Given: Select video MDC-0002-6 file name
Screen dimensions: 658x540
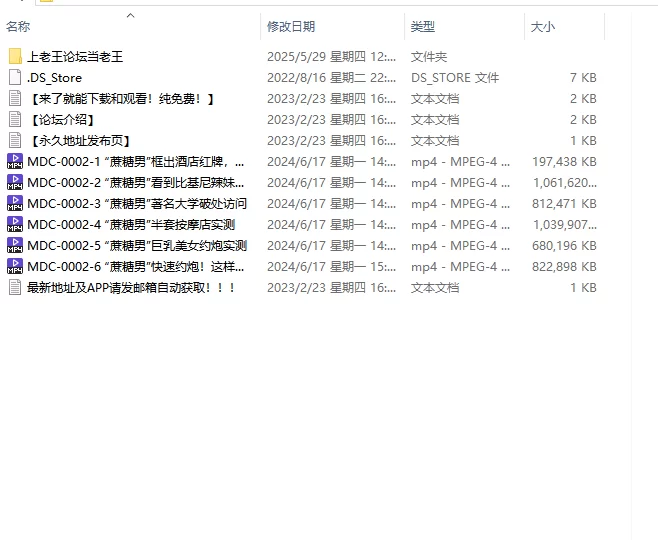Looking at the screenshot, I should pos(136,266).
